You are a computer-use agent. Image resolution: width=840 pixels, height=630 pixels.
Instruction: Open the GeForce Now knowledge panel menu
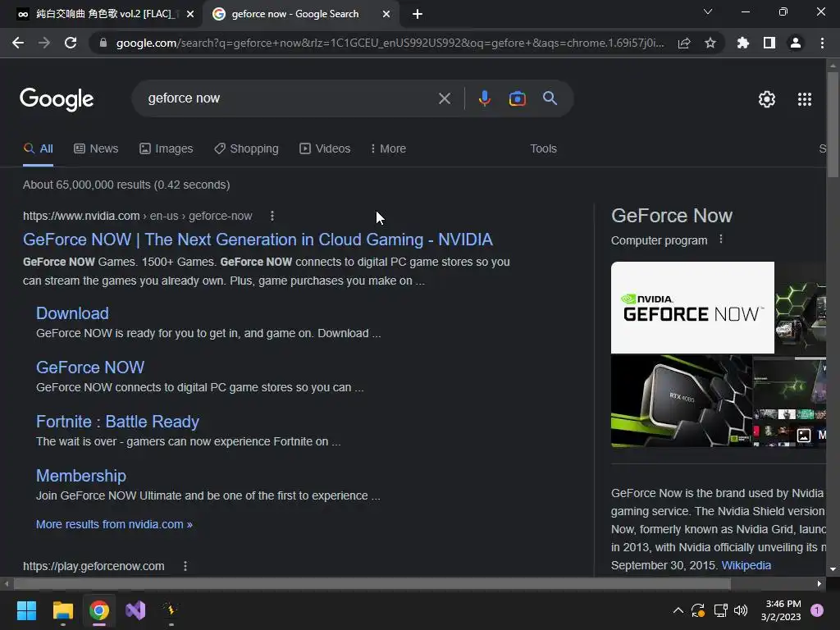point(720,240)
